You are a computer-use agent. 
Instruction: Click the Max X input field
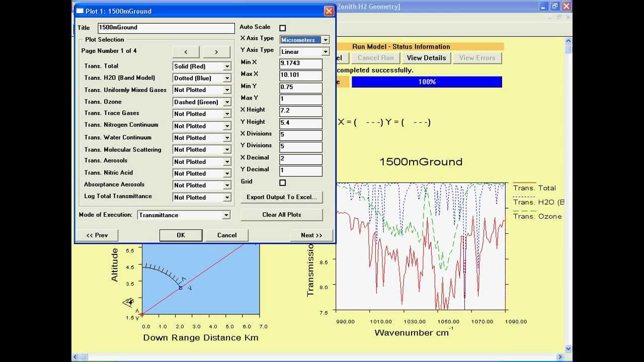301,75
